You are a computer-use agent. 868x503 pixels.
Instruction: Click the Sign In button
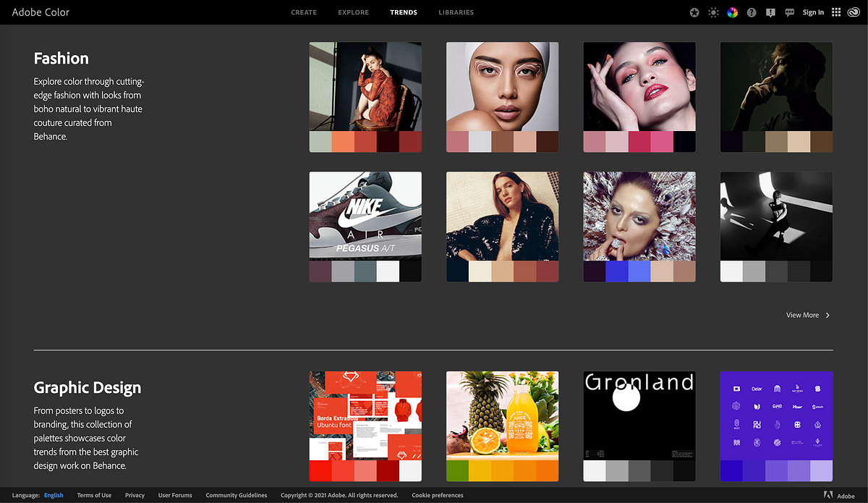tap(813, 12)
